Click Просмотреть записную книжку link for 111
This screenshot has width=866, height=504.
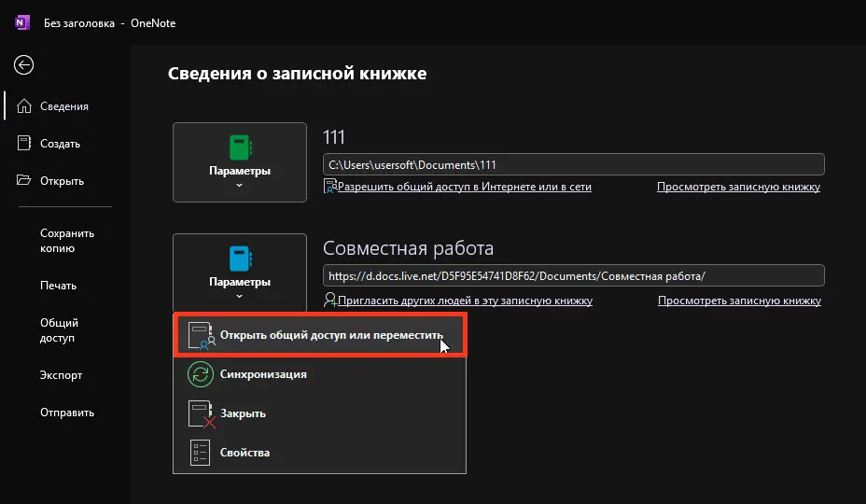pos(738,187)
